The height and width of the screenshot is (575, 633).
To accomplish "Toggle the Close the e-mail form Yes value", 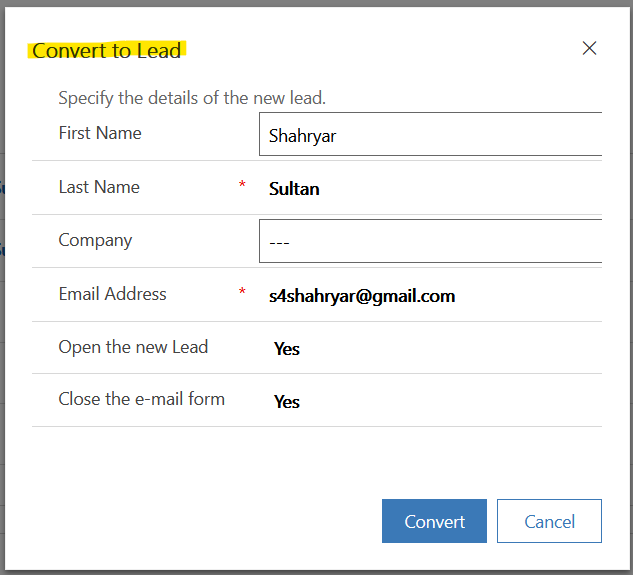I will point(287,401).
